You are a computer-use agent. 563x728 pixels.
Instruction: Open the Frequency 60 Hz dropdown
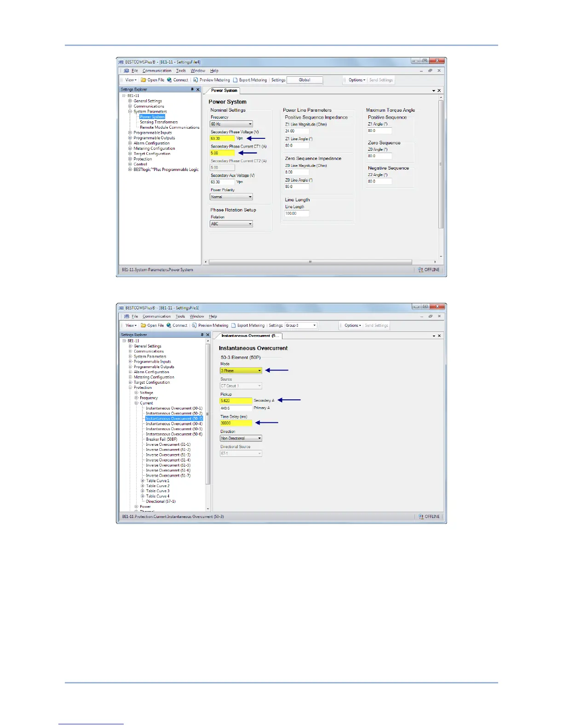pyautogui.click(x=231, y=124)
